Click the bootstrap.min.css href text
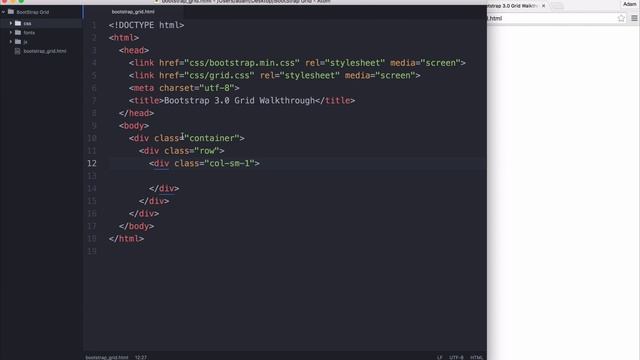Image resolution: width=640 pixels, height=360 pixels. tap(242, 63)
